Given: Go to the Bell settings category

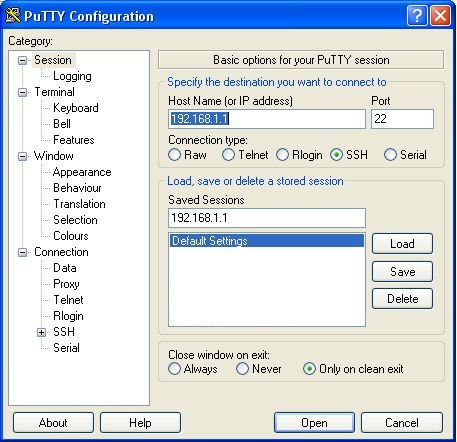Looking at the screenshot, I should (62, 124).
